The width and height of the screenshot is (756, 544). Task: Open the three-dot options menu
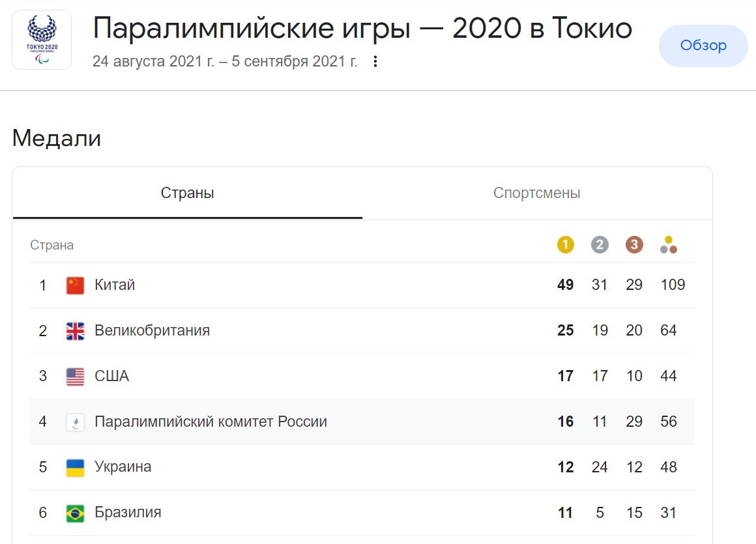coord(375,62)
